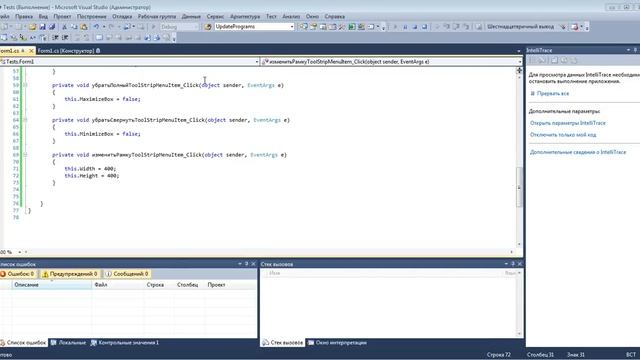Toggle the Предупреждений 0 filter button
Viewport: 640px width, 360px height.
[70, 274]
